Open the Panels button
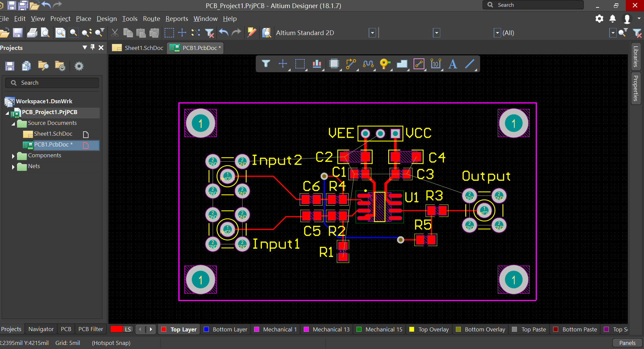Viewport: 644px width, 349px height. point(627,343)
